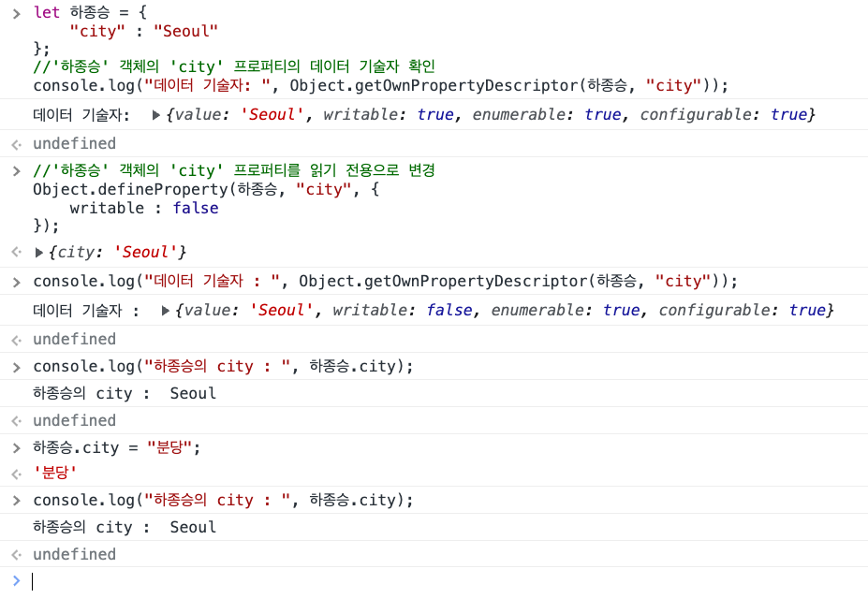This screenshot has width=868, height=613.
Task: Click the green comment about 읽기 전용으로 변경
Action: click(x=234, y=170)
